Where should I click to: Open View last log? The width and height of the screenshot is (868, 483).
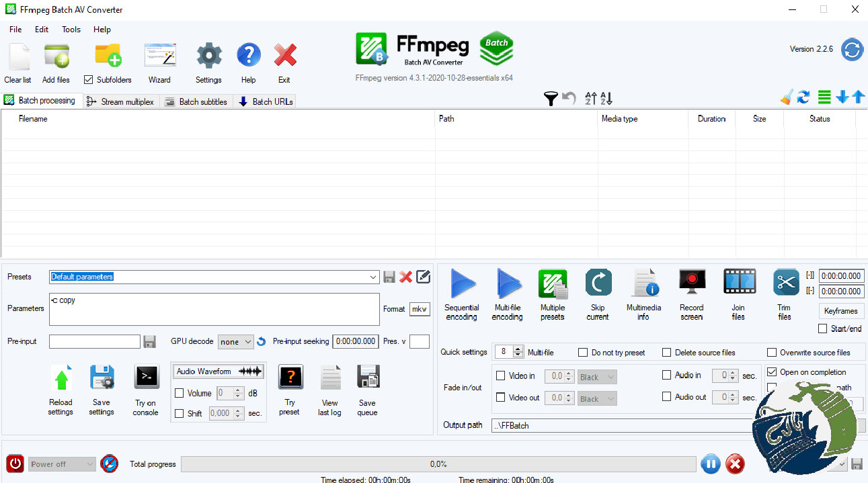pos(330,378)
